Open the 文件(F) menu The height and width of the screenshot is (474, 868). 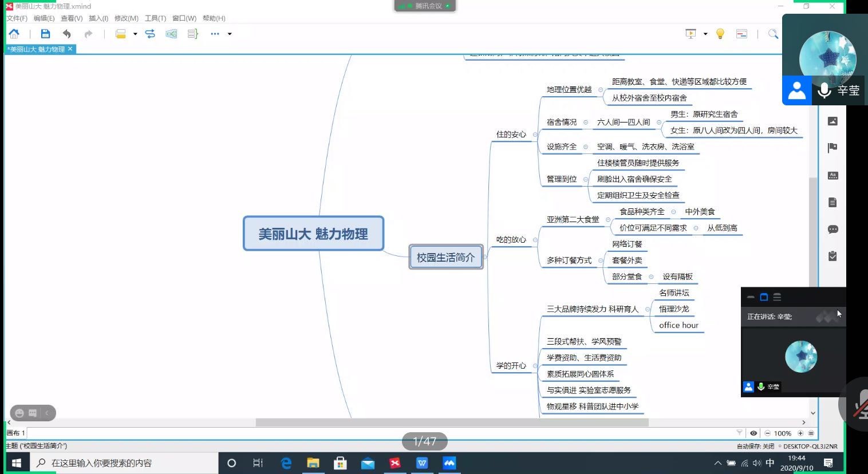[17, 18]
